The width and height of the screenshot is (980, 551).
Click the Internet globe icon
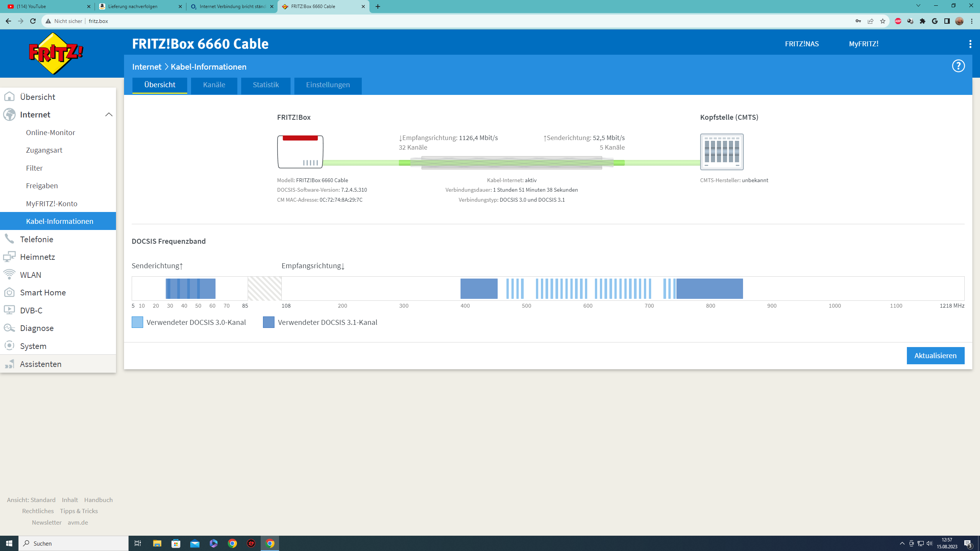pos(9,114)
